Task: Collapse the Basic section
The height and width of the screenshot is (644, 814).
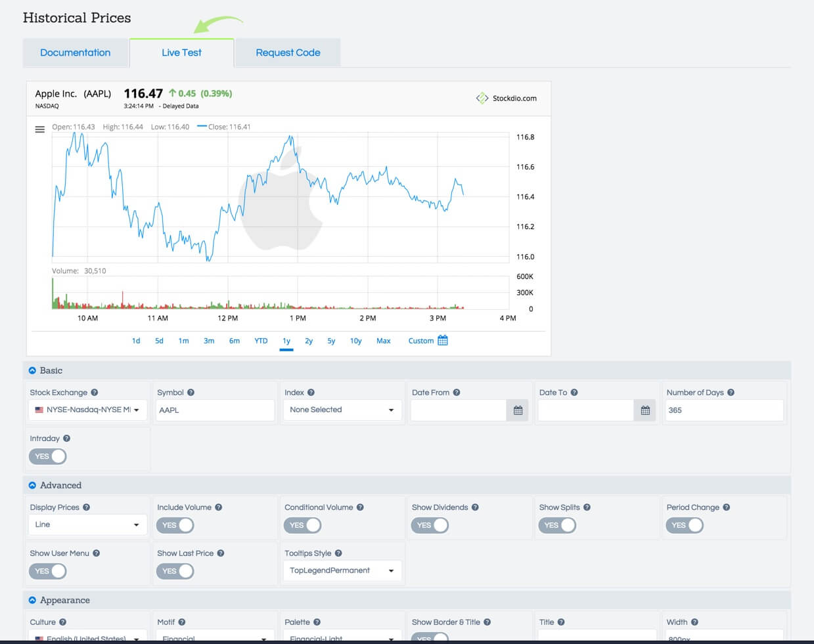Action: (x=32, y=370)
